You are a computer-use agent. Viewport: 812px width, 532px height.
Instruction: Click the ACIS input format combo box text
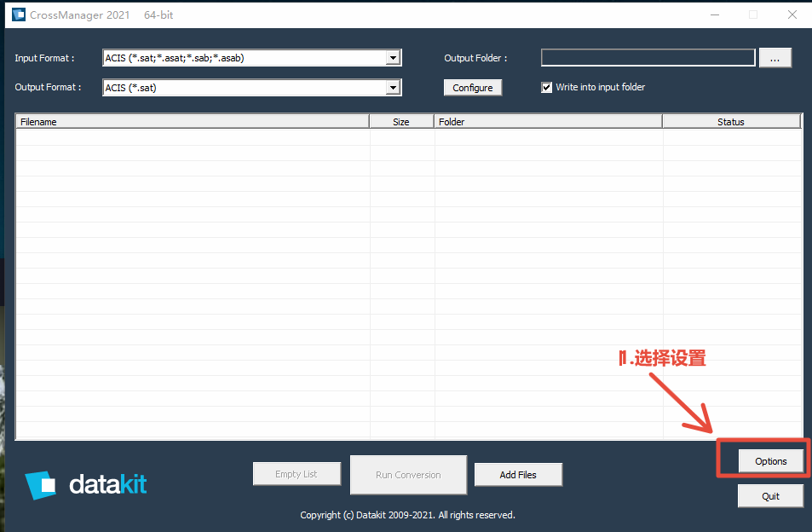(x=175, y=58)
